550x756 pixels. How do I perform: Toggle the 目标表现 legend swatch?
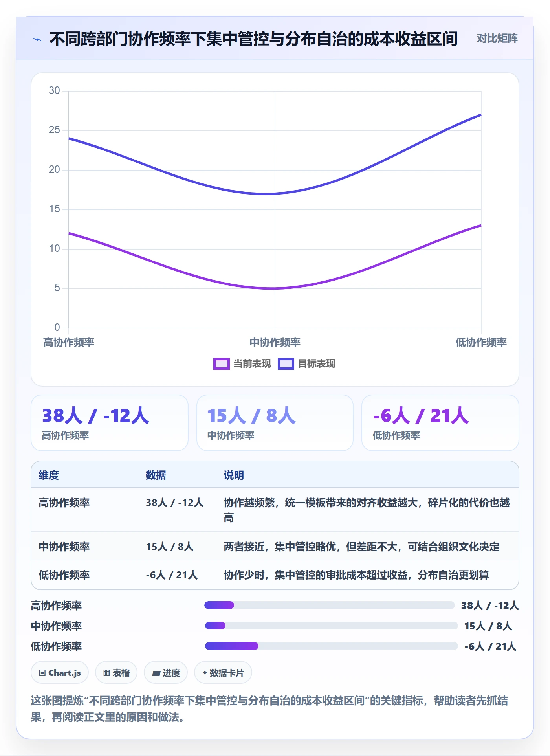pos(286,364)
